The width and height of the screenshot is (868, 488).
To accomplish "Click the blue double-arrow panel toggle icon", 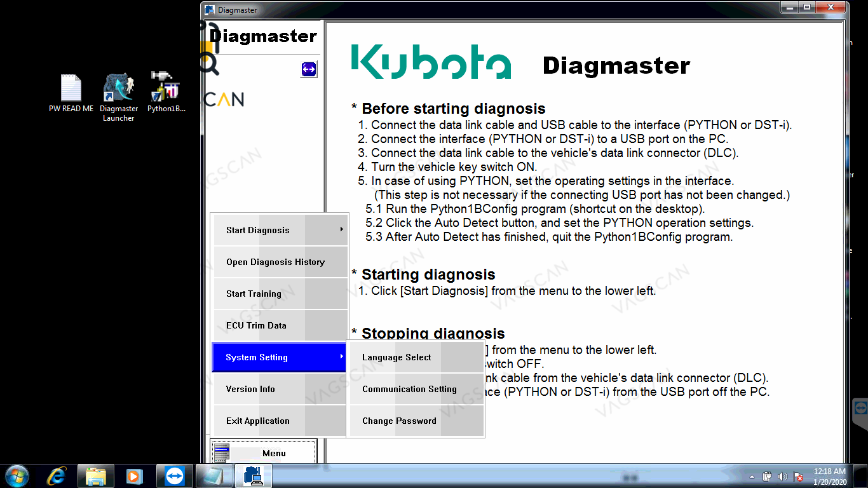I will (309, 69).
